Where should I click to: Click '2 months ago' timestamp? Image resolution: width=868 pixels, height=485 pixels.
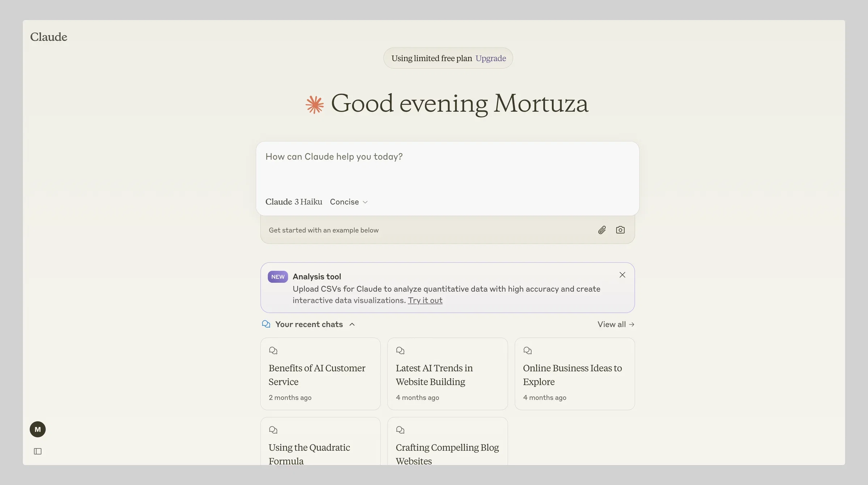[290, 397]
